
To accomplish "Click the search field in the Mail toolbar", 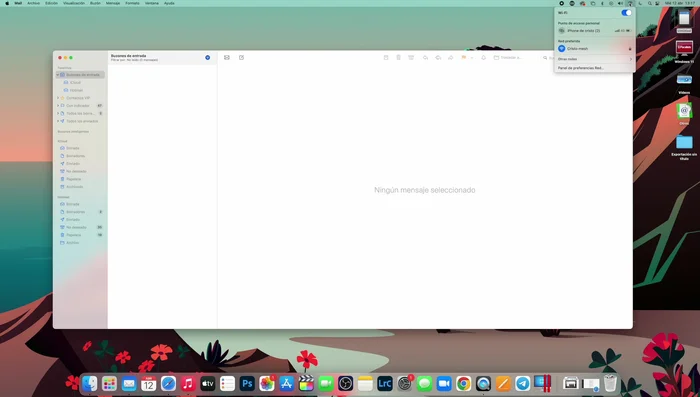I will [x=548, y=58].
